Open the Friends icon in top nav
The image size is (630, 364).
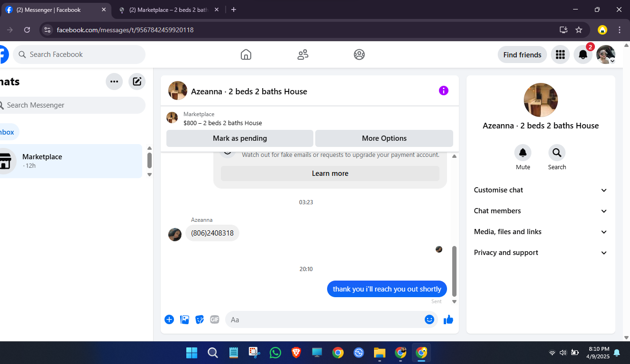pos(302,55)
